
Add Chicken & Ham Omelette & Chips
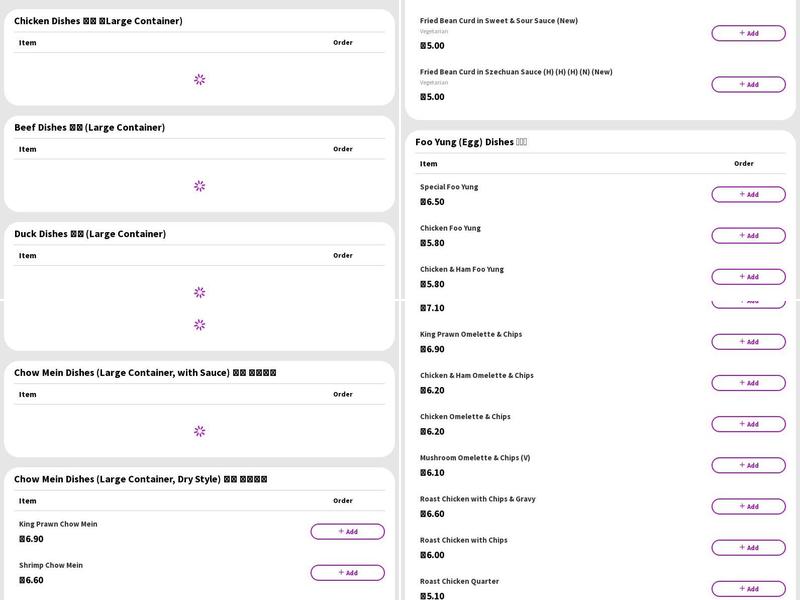click(x=748, y=382)
